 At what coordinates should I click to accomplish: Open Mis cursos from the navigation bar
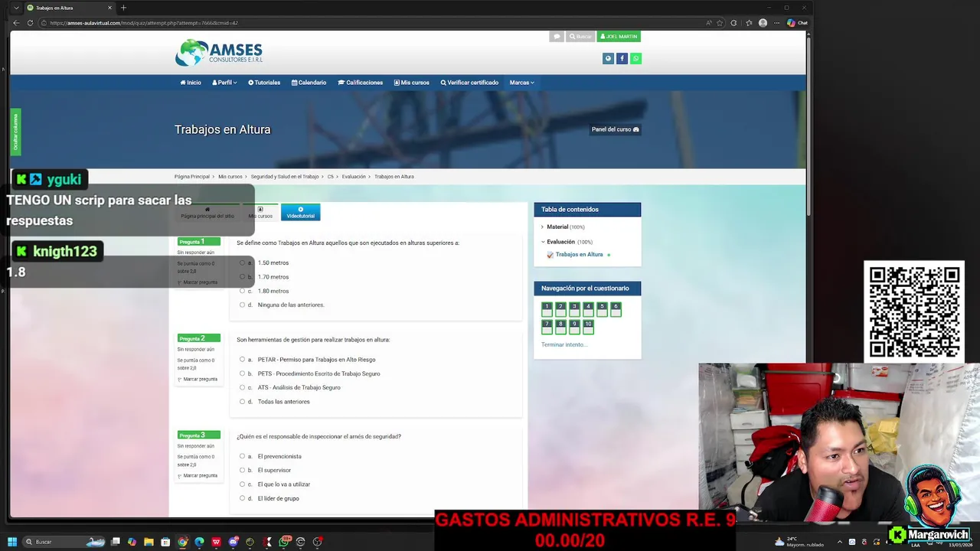(411, 83)
